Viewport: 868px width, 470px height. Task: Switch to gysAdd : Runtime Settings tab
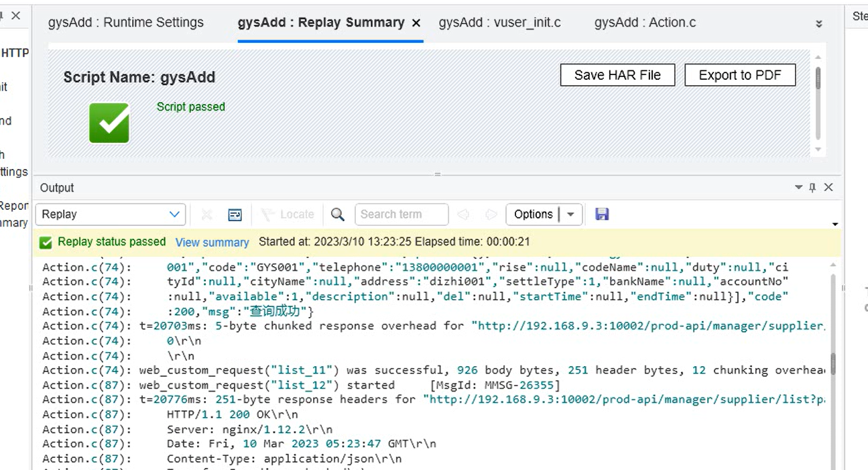coord(125,22)
